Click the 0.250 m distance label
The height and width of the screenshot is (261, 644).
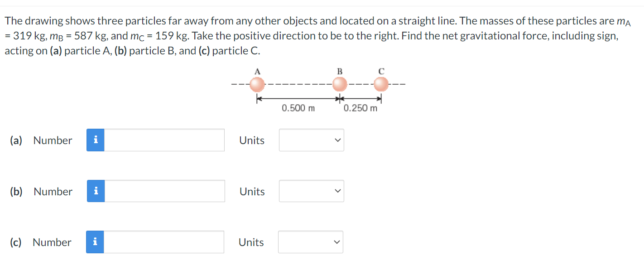(360, 108)
